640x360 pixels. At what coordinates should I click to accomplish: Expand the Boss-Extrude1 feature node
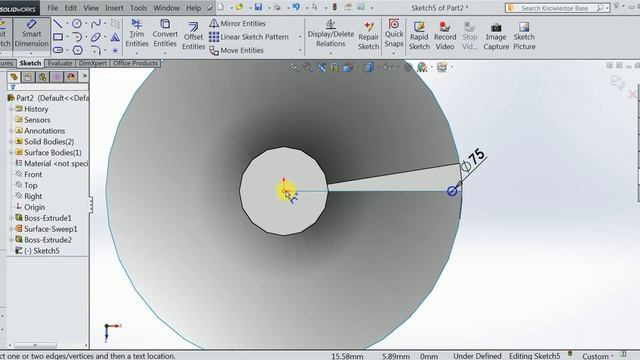[x=11, y=218]
